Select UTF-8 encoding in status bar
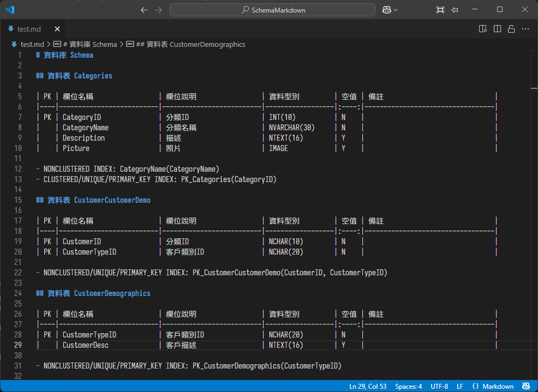 tap(439, 386)
